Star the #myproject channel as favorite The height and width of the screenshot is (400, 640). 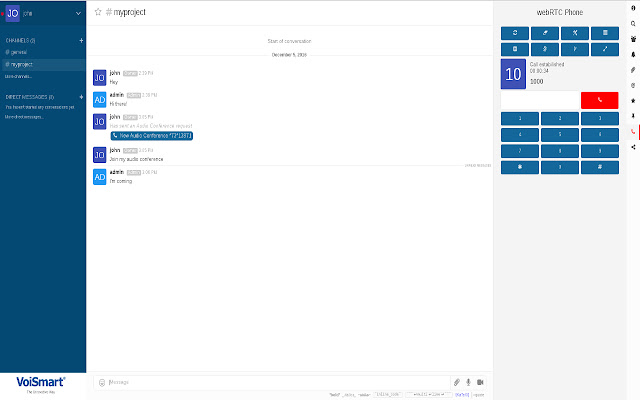pos(98,12)
